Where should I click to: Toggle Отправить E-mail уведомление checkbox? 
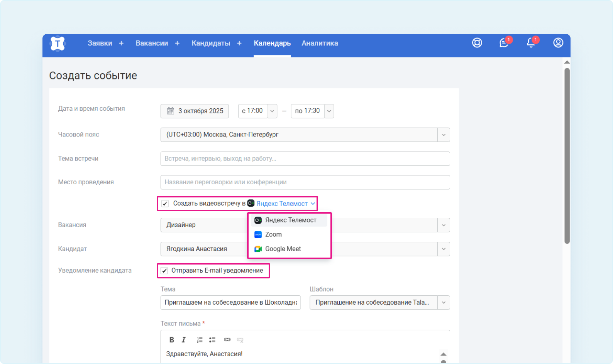click(164, 271)
